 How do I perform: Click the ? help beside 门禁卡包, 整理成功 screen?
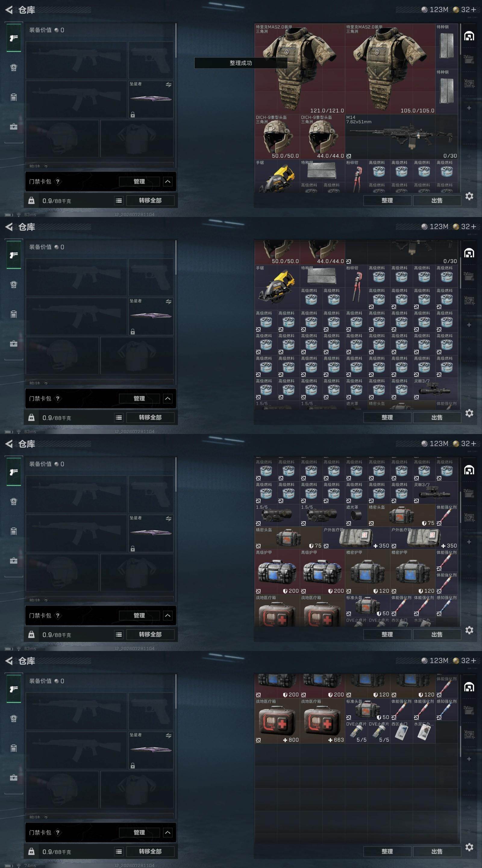point(58,181)
